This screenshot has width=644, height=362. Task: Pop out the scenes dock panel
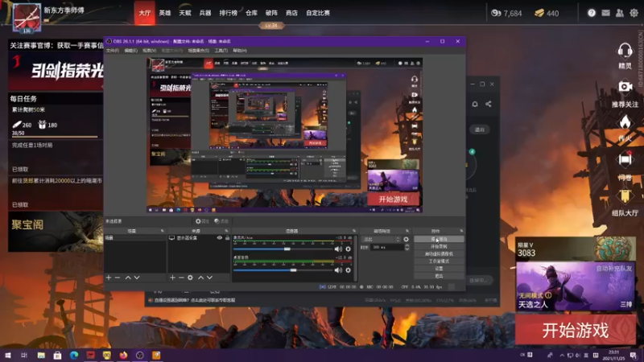[163, 231]
